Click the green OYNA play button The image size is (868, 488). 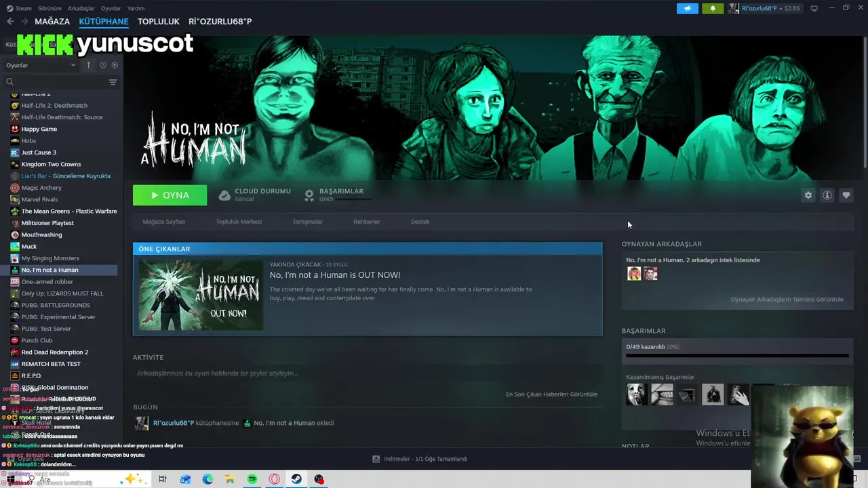(170, 195)
